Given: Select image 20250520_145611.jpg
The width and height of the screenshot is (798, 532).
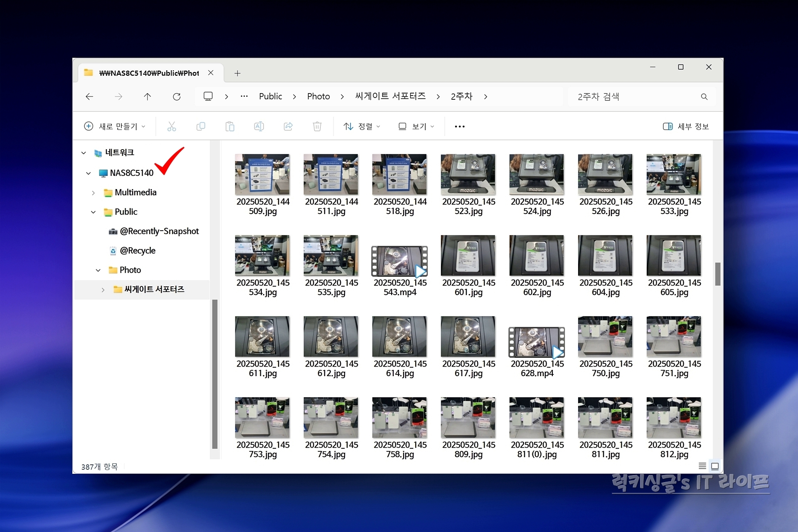Looking at the screenshot, I should (263, 347).
